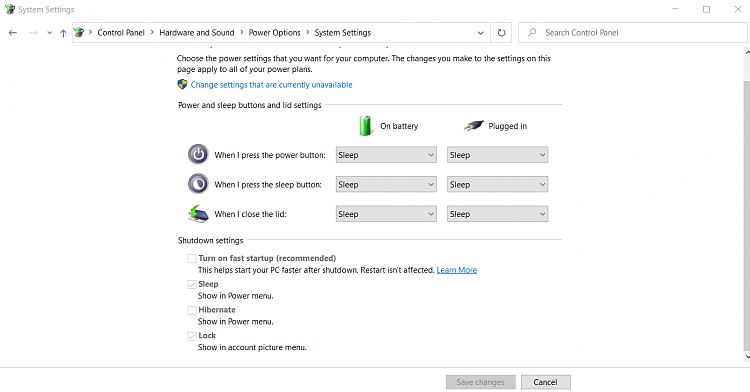Click the plug icon for Plugged in
Image resolution: width=750 pixels, height=392 pixels.
[x=474, y=126]
